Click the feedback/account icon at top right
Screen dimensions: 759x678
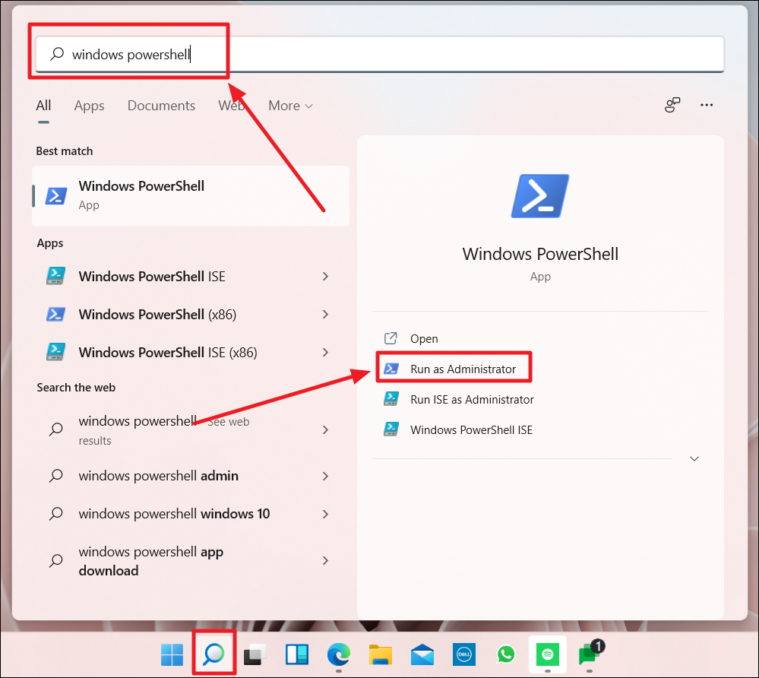[672, 105]
